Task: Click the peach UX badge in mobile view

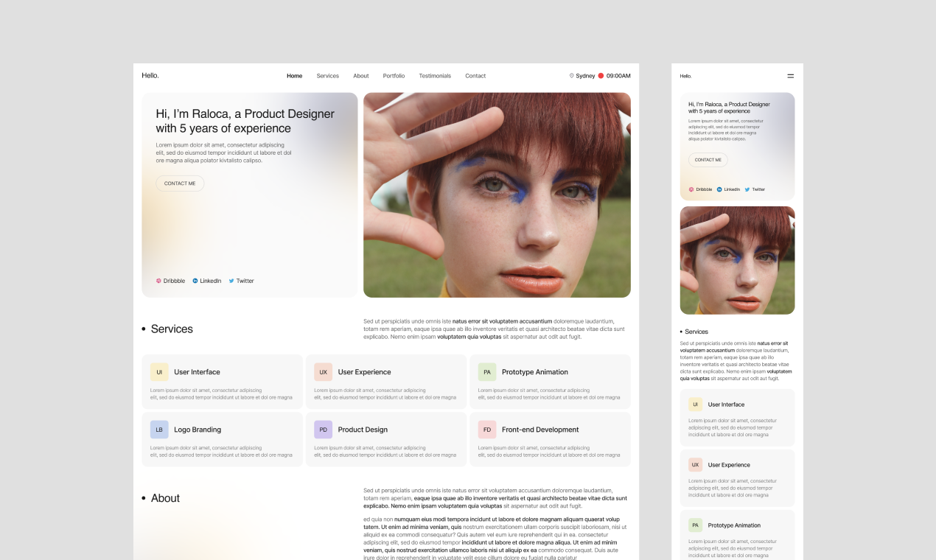Action: [x=695, y=465]
